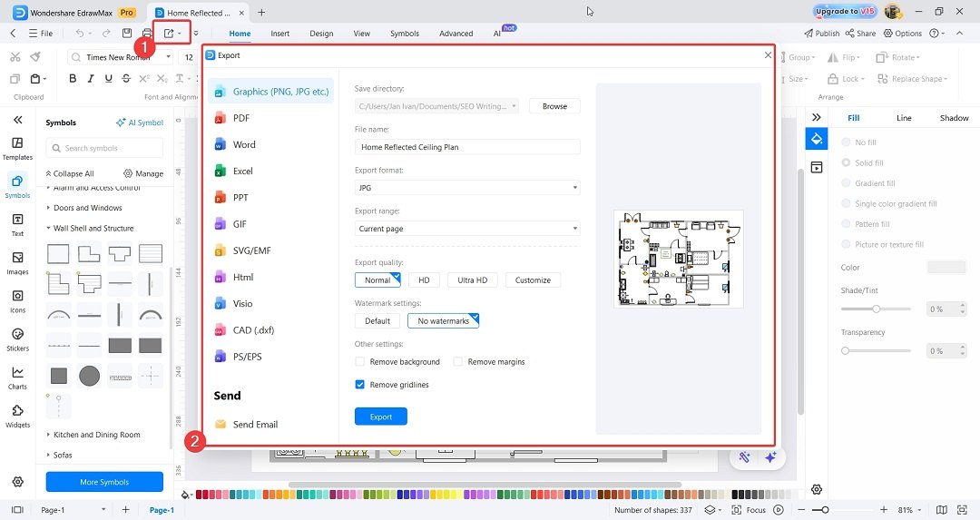Open the Images sidebar panel

[17, 263]
